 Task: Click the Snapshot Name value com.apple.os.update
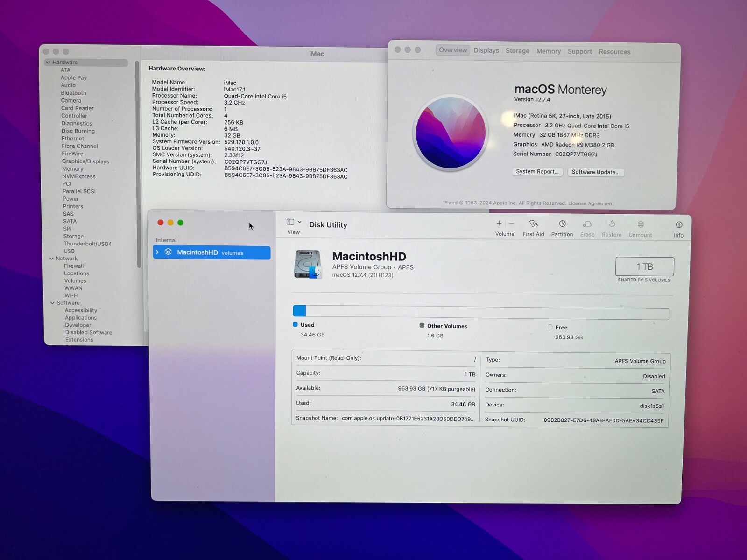click(408, 419)
